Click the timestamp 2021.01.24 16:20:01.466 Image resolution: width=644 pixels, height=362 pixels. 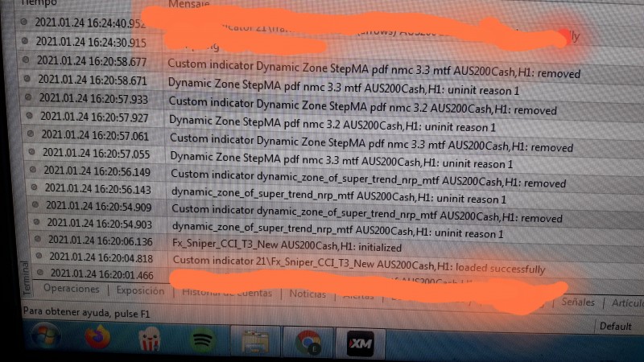tap(101, 274)
